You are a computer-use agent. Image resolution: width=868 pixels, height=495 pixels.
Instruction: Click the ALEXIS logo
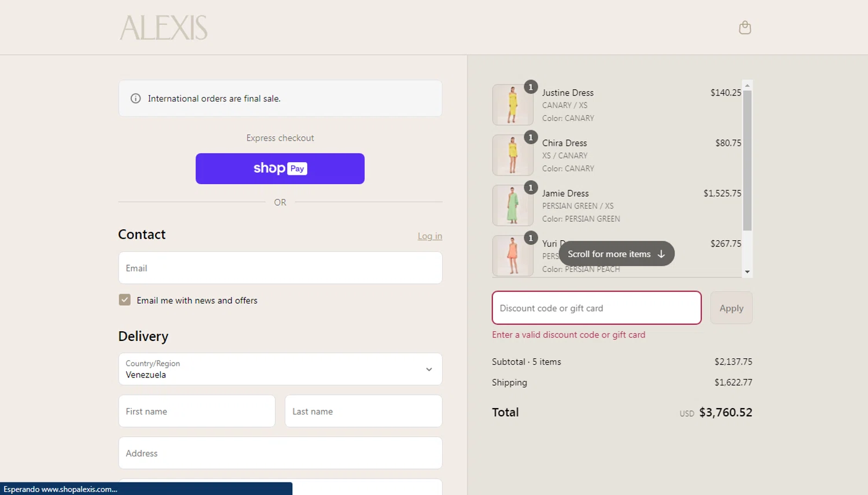163,27
